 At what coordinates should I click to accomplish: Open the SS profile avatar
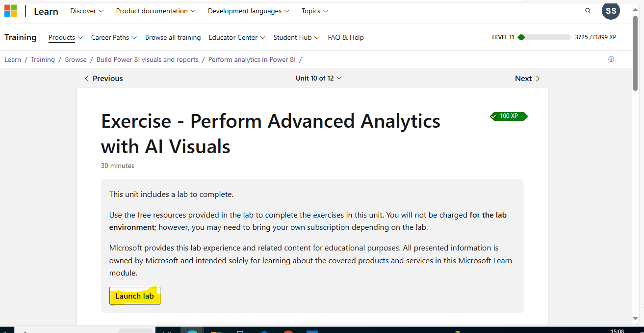(611, 11)
